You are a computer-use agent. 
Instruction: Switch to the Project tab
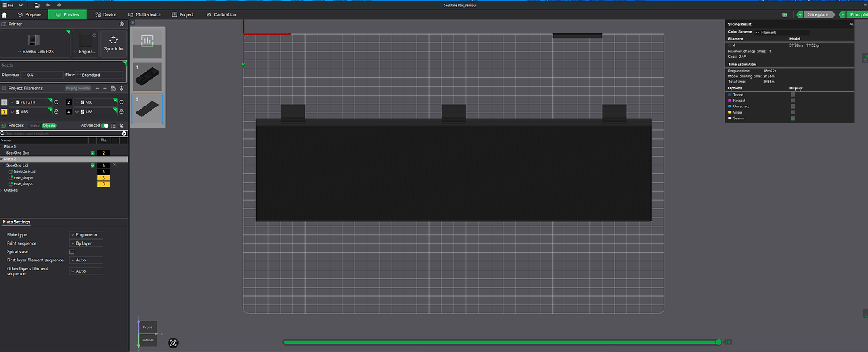pyautogui.click(x=182, y=14)
